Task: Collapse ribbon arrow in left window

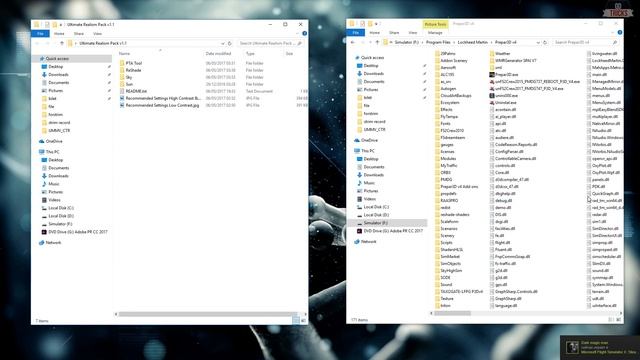Action: click(298, 33)
